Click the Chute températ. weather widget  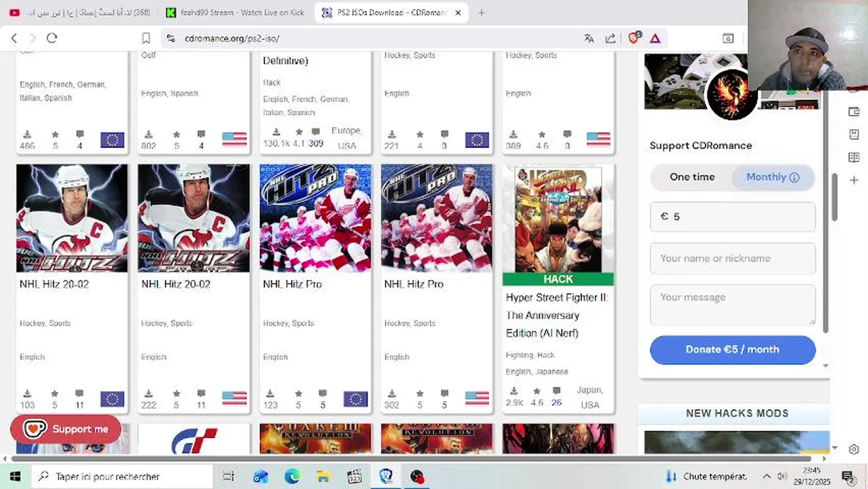coord(706,477)
